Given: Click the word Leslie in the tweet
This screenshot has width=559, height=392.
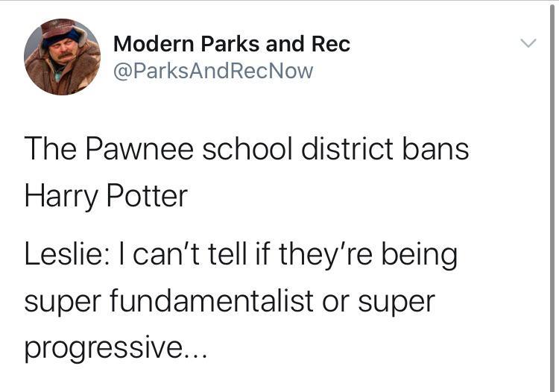Looking at the screenshot, I should pyautogui.click(x=63, y=255).
